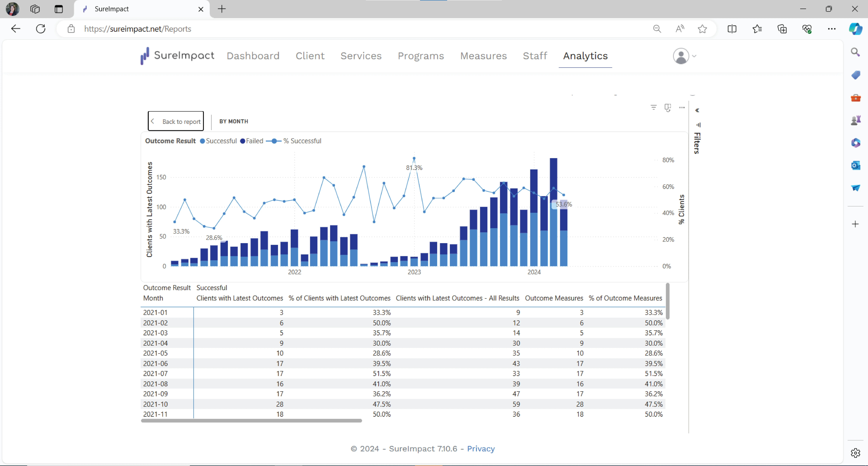Select the Analytics tab

pos(585,56)
